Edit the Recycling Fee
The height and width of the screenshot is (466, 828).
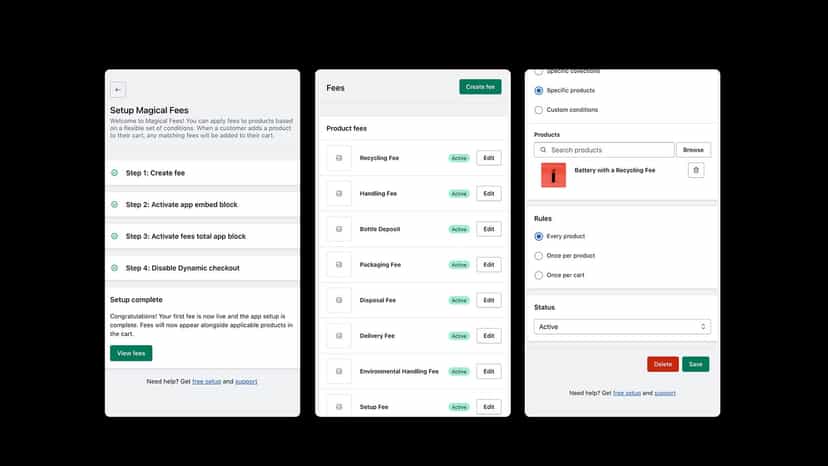coord(489,158)
